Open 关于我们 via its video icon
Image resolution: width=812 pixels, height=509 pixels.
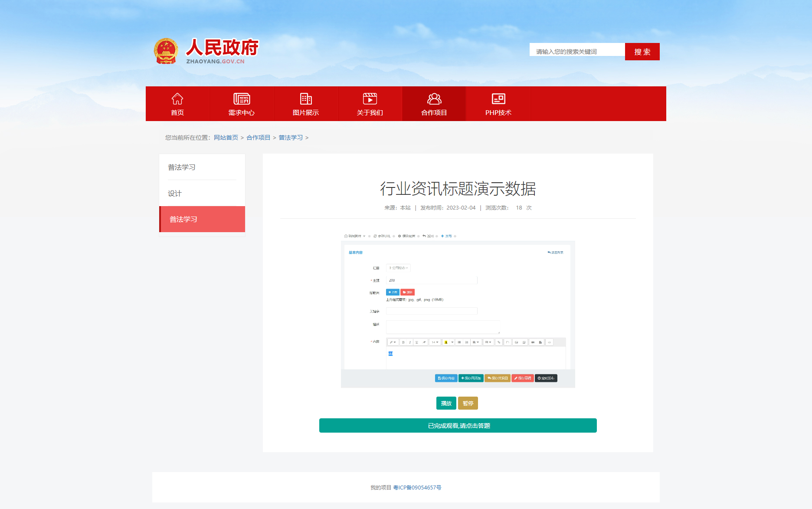(x=370, y=99)
